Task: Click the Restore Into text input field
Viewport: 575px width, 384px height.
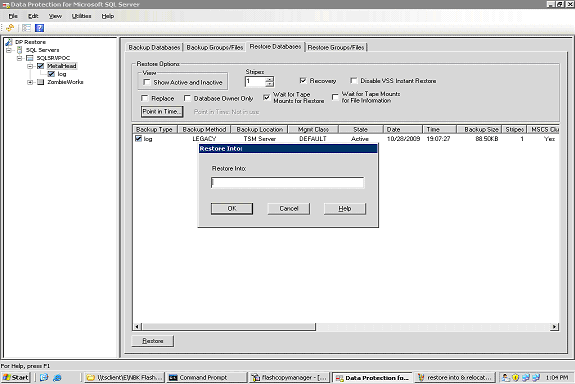Action: pyautogui.click(x=288, y=182)
